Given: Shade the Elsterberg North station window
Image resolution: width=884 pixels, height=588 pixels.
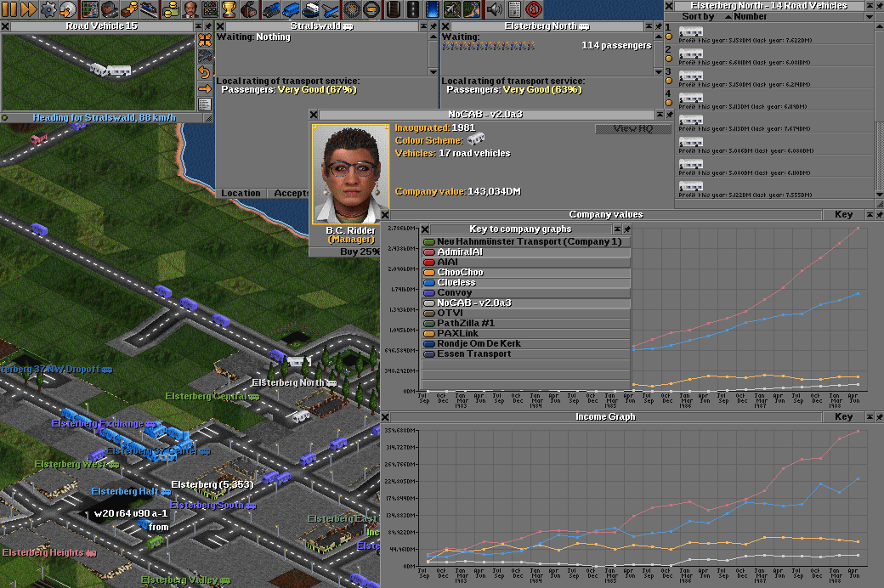Looking at the screenshot, I should (x=649, y=26).
